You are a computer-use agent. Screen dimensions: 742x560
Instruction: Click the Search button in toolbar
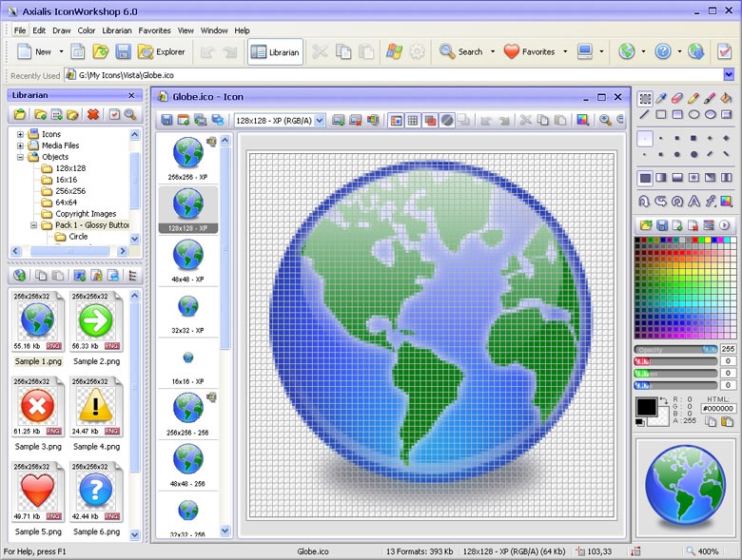462,51
